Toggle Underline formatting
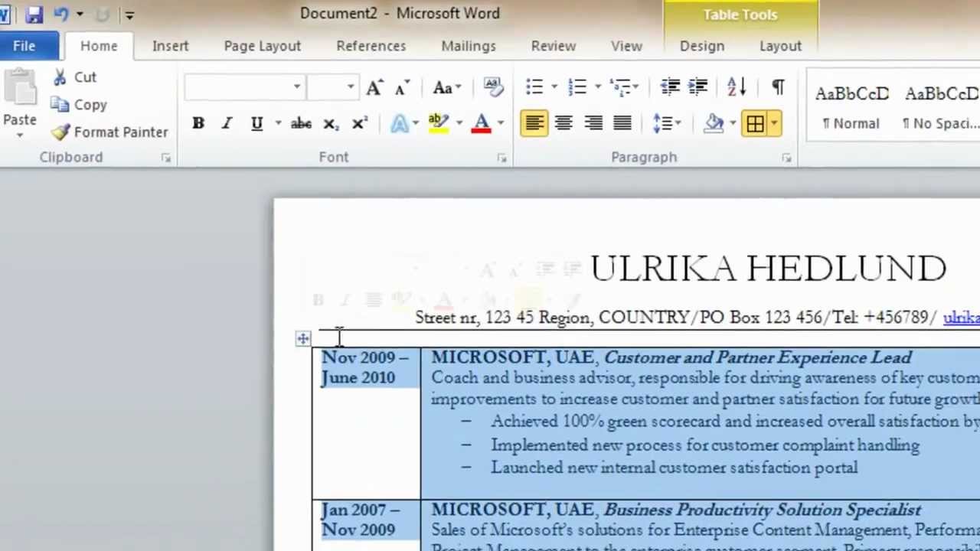The image size is (980, 551). coord(256,123)
